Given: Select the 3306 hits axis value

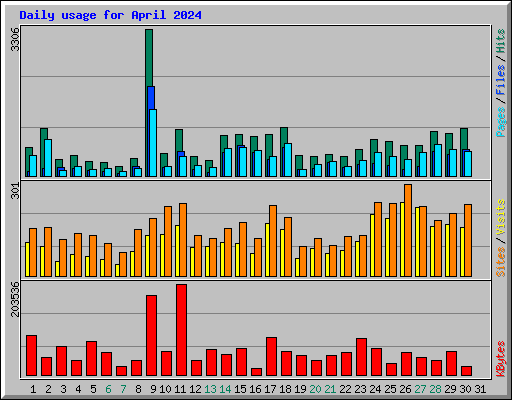Looking at the screenshot, I should pyautogui.click(x=15, y=40).
